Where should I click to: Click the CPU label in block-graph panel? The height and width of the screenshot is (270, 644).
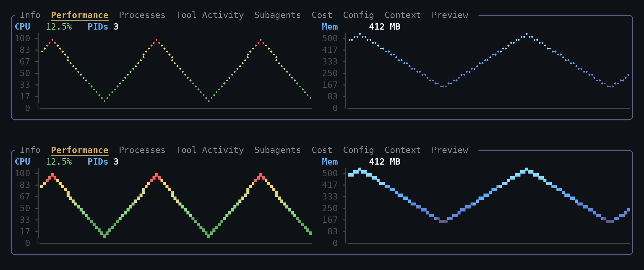pos(23,162)
